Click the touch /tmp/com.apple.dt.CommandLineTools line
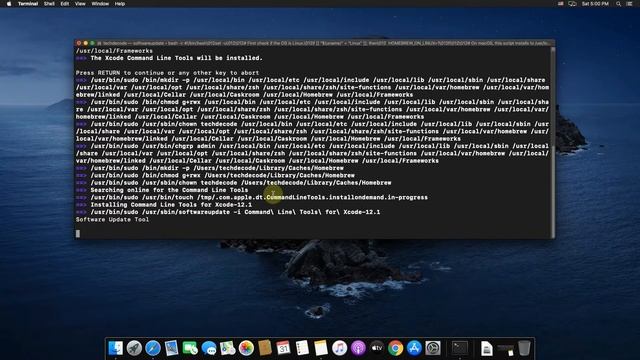 tap(259, 198)
